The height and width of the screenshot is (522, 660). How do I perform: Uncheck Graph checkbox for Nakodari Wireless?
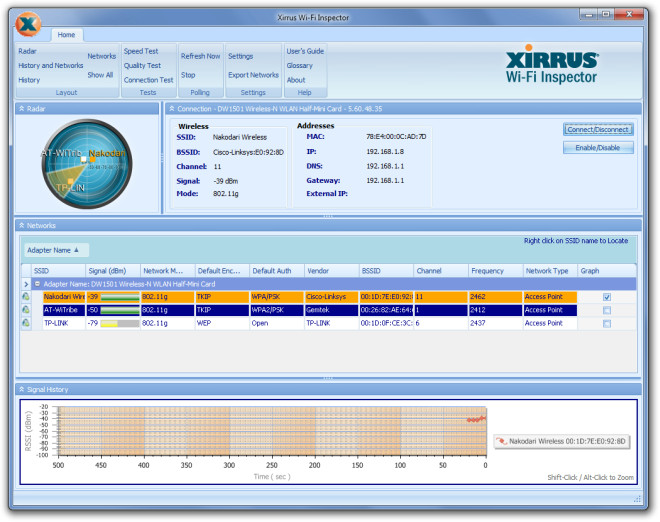click(x=607, y=297)
